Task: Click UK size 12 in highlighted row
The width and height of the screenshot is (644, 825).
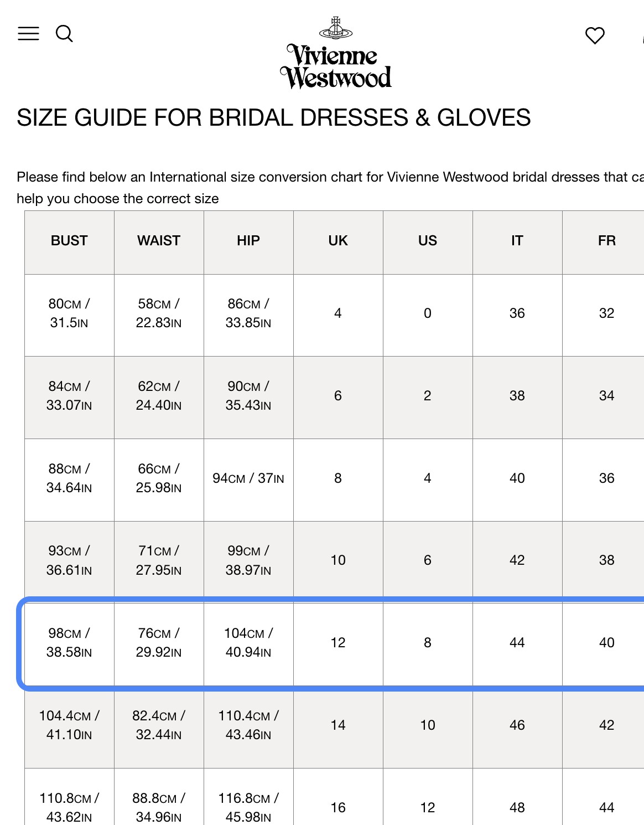Action: (x=338, y=643)
